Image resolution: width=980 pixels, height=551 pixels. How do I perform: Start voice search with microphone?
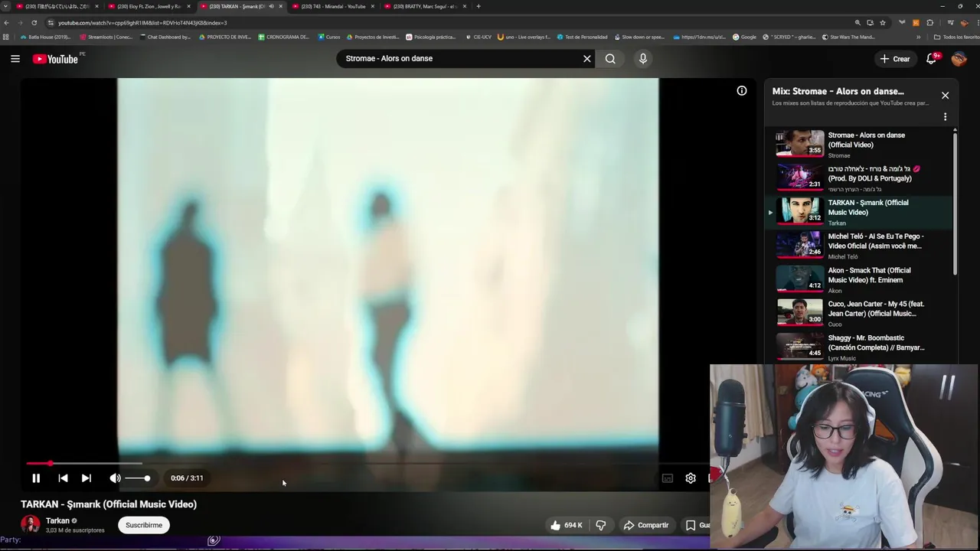(643, 59)
